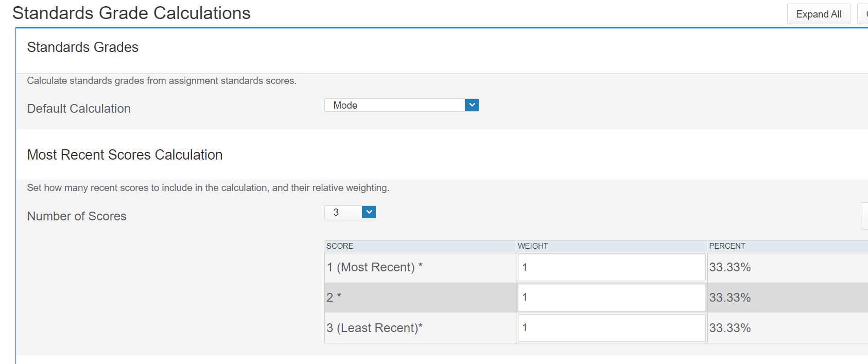
Task: Open the Default Calculation Mode dropdown
Action: (402, 106)
